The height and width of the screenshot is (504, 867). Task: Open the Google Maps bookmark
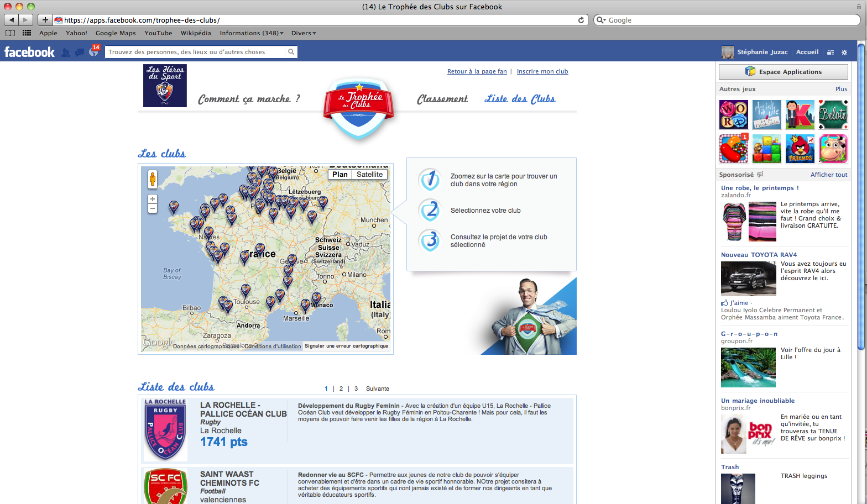tap(116, 33)
